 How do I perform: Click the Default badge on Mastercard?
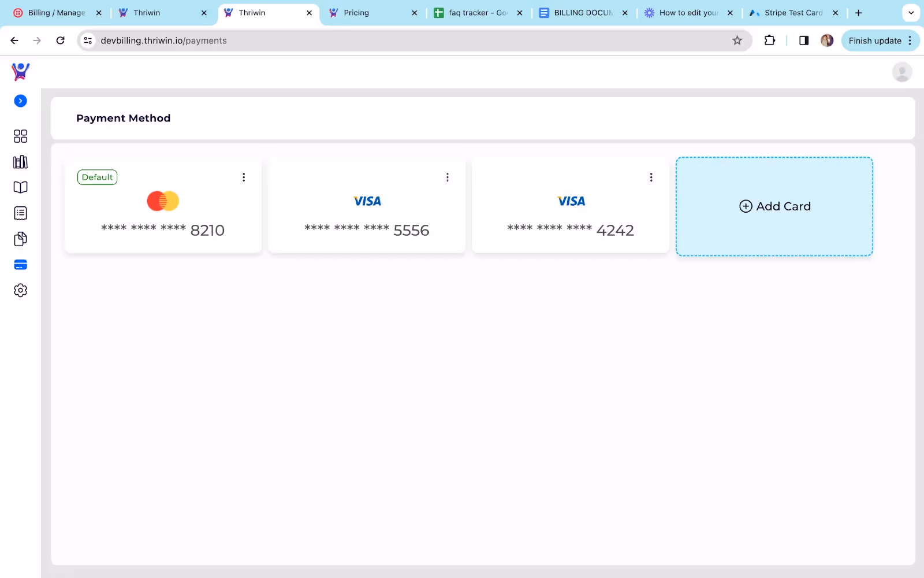point(97,177)
